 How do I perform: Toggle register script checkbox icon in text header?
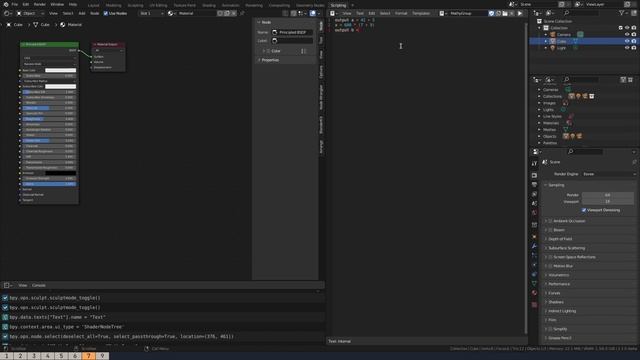tap(491, 13)
